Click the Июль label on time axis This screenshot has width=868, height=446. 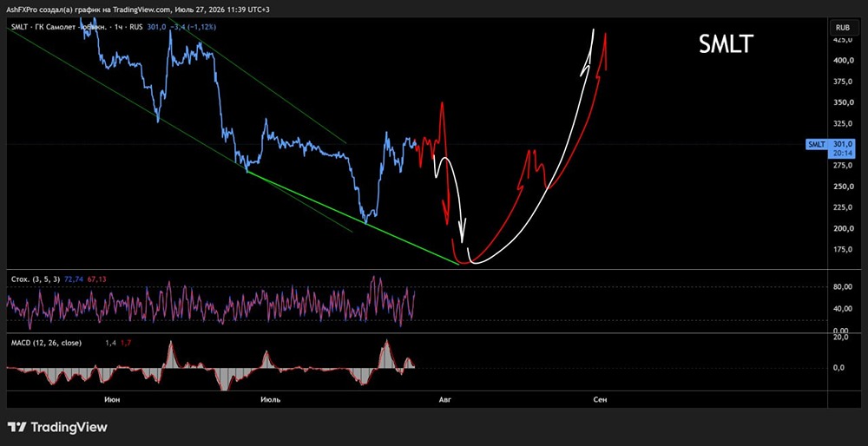pyautogui.click(x=271, y=400)
